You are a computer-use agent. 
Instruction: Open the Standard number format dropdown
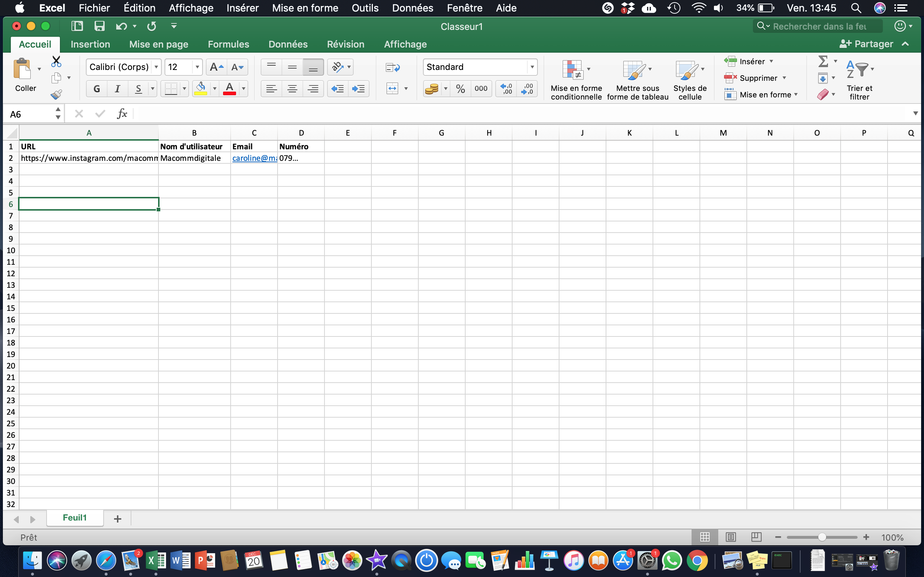[x=532, y=66]
